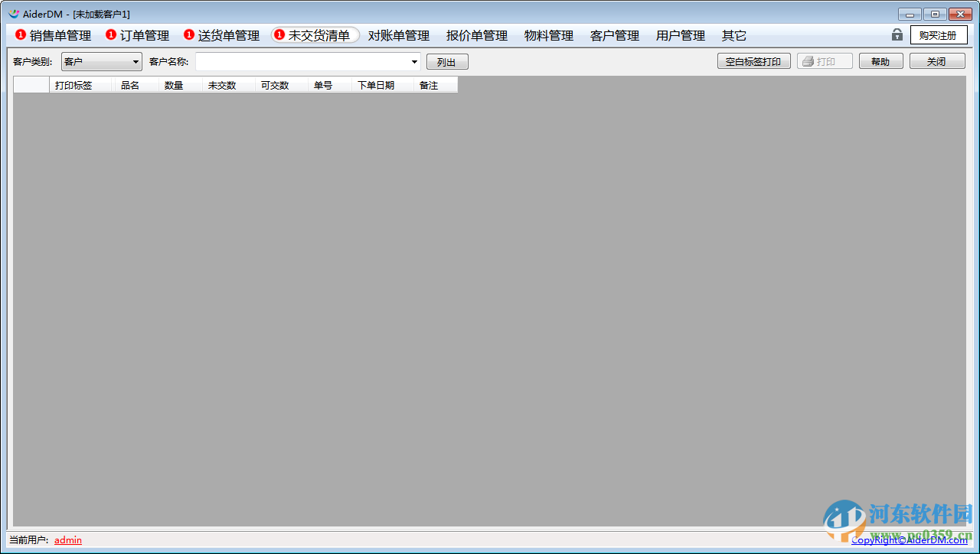Click the red badge icon on 送货单管理

pos(188,35)
